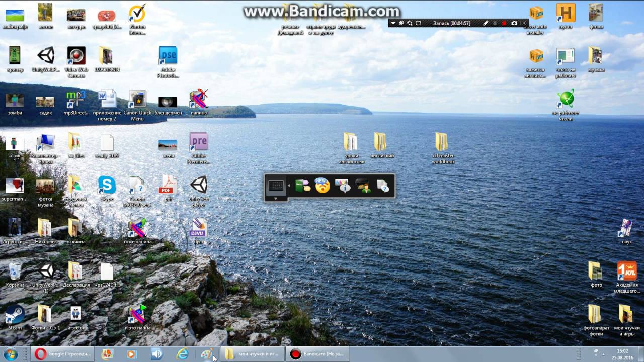Select the мои чтучки и игры desktop folder
The width and height of the screenshot is (644, 362).
tap(627, 320)
